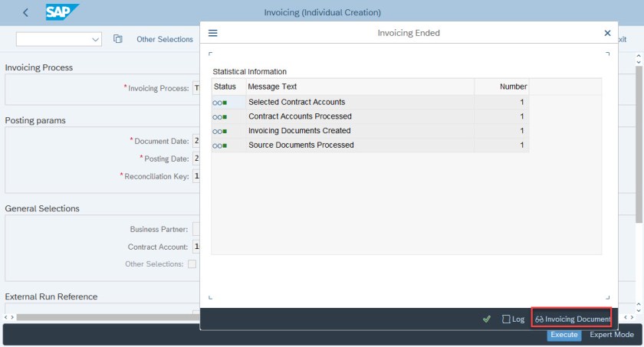Display the Invoicing Document
Screen dimensions: 644x347
pos(572,319)
